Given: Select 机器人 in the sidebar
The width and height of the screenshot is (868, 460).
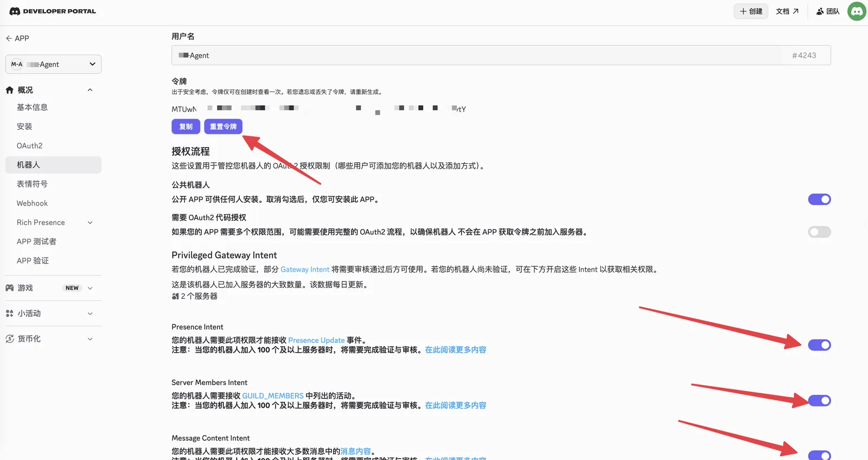Looking at the screenshot, I should [53, 165].
